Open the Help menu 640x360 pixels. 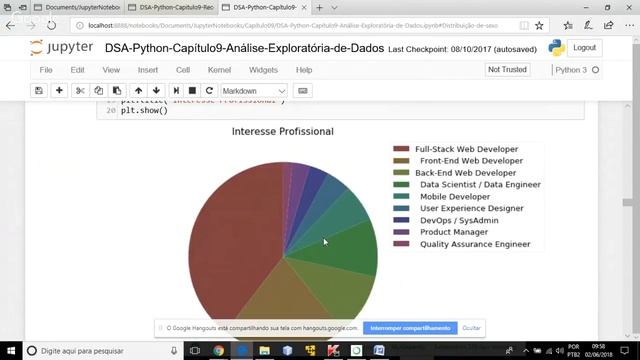click(x=304, y=70)
